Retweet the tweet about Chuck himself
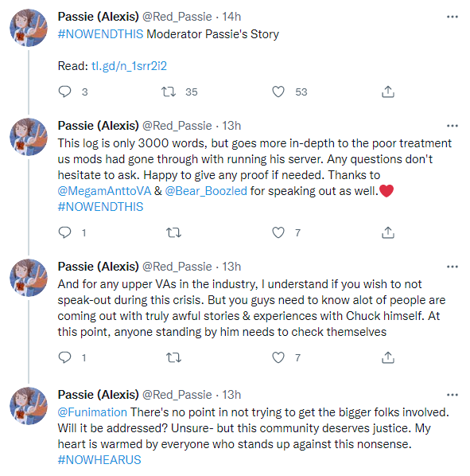The height and width of the screenshot is (476, 470). [x=173, y=358]
